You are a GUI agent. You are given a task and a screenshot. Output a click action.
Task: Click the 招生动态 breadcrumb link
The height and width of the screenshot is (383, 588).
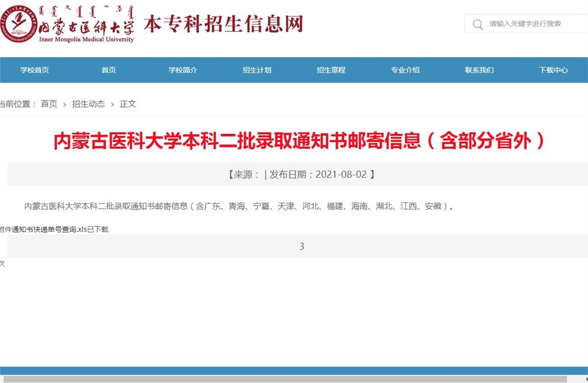89,104
